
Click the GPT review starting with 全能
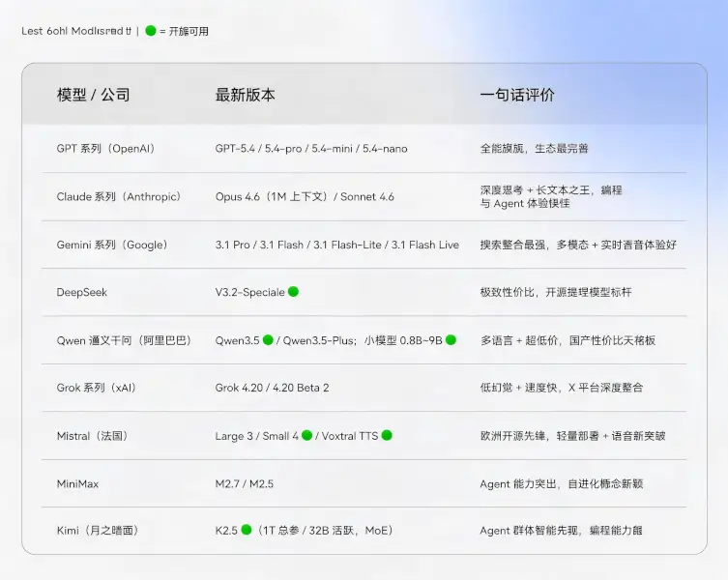pyautogui.click(x=534, y=149)
